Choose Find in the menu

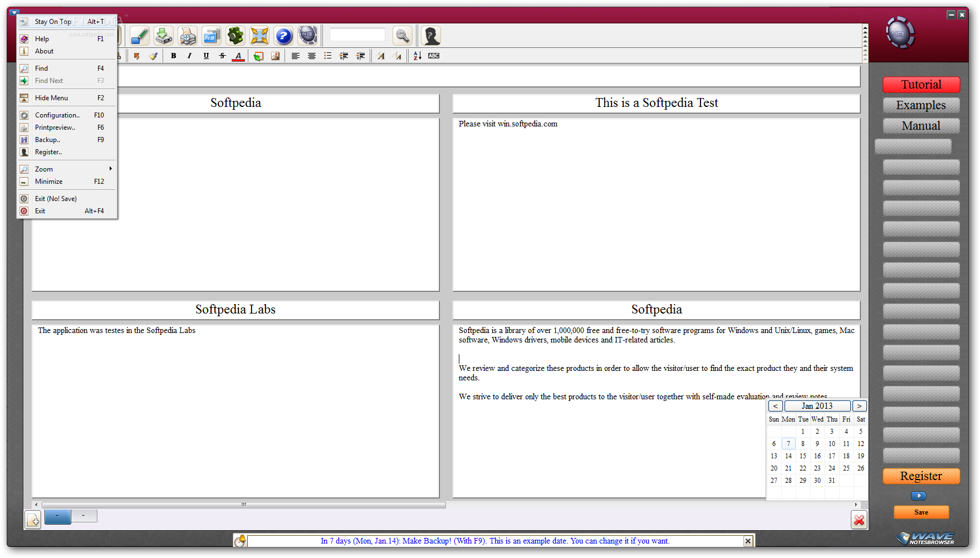67,68
